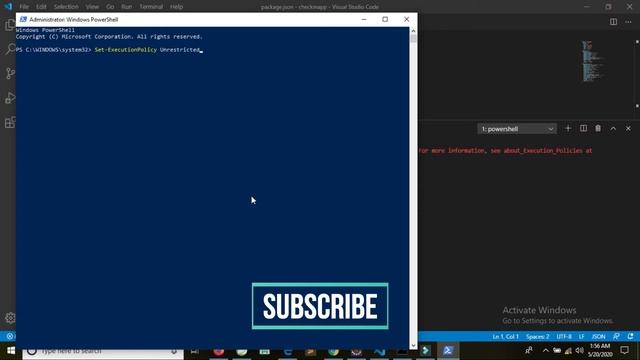Open the Search view in VS Code activity bar
The width and height of the screenshot is (640, 360).
point(10,49)
